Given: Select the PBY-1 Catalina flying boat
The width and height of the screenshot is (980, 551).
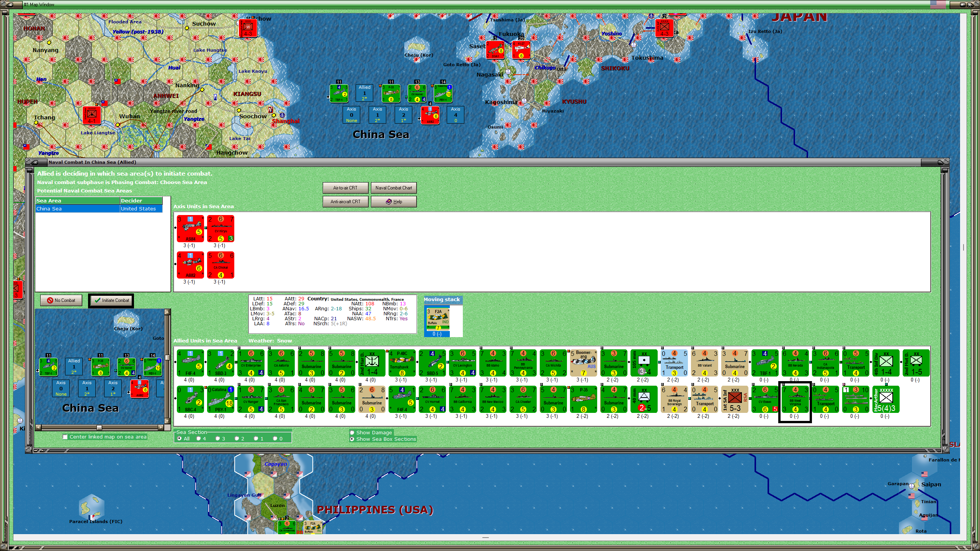Looking at the screenshot, I should click(x=220, y=399).
